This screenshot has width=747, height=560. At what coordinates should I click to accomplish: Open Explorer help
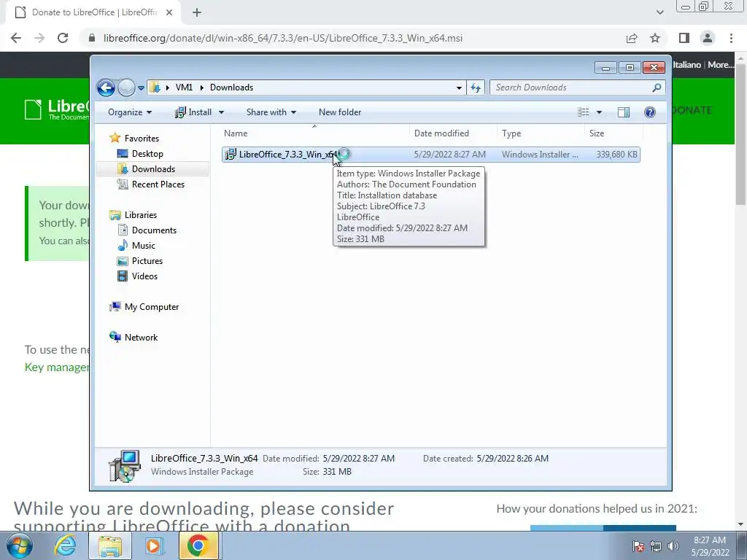click(x=650, y=112)
